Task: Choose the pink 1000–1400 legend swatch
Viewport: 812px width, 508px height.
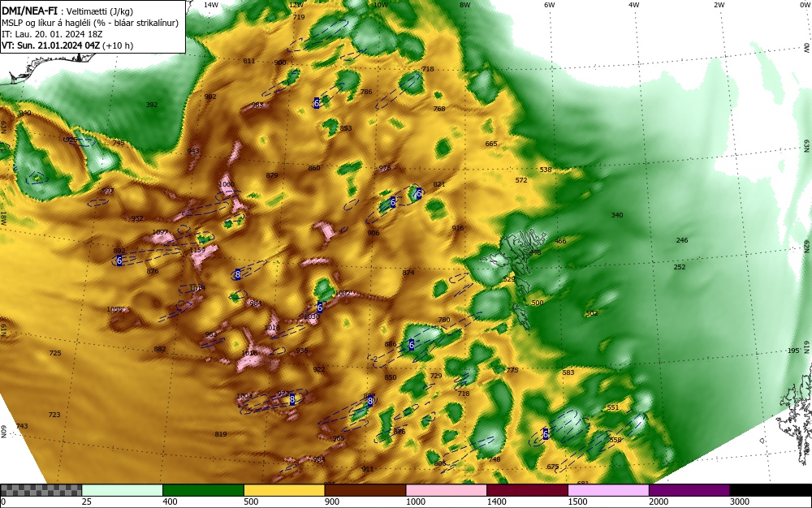Action: click(x=447, y=490)
